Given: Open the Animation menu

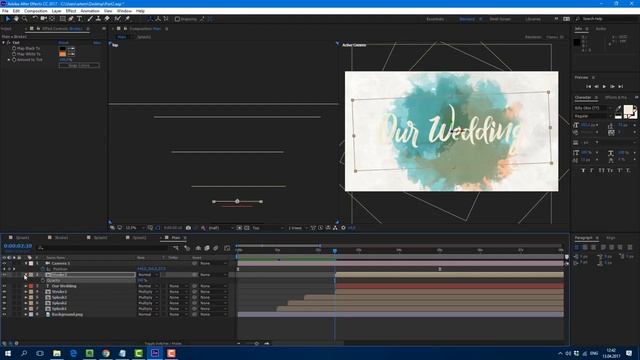Looking at the screenshot, I should 90,11.
